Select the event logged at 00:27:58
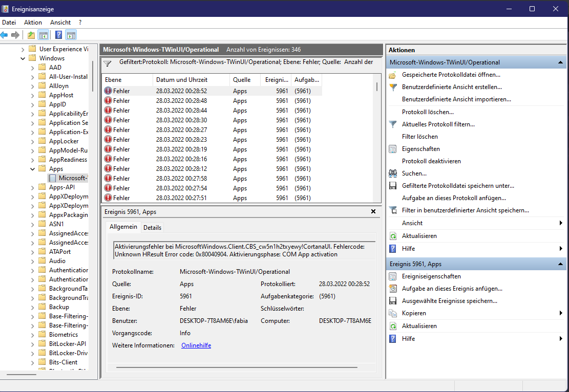This screenshot has height=392, width=569. pyautogui.click(x=212, y=179)
